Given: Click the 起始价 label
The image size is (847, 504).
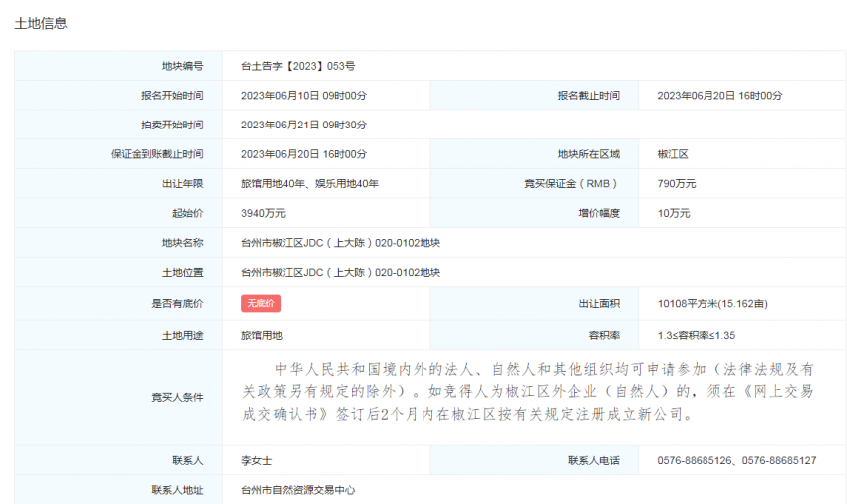Looking at the screenshot, I should coord(188,213).
